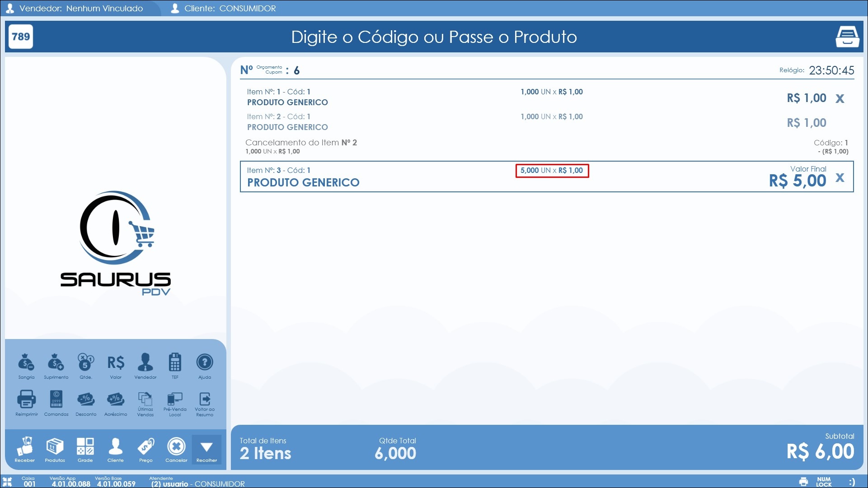The height and width of the screenshot is (488, 868).
Task: Click the Atendente usuario entry
Action: 197,482
